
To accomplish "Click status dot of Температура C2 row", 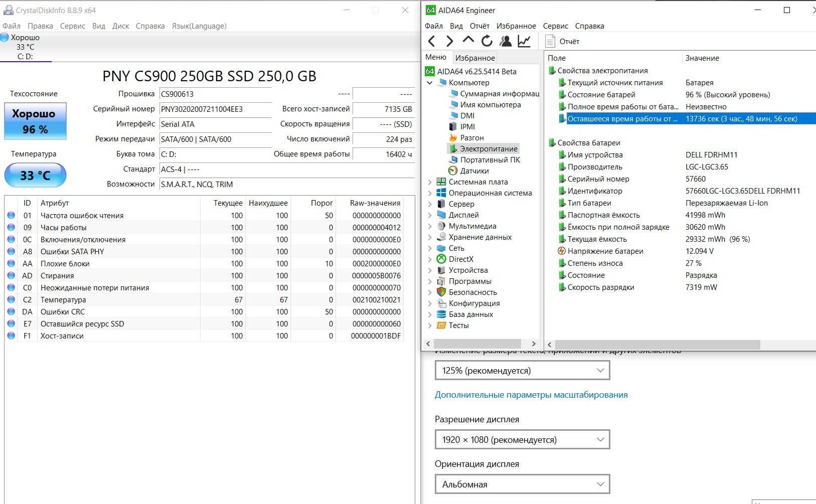I will (11, 300).
